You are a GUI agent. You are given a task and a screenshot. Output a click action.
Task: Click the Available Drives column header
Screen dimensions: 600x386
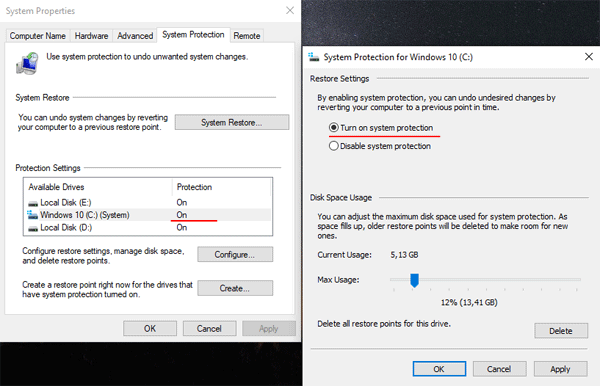(98, 187)
